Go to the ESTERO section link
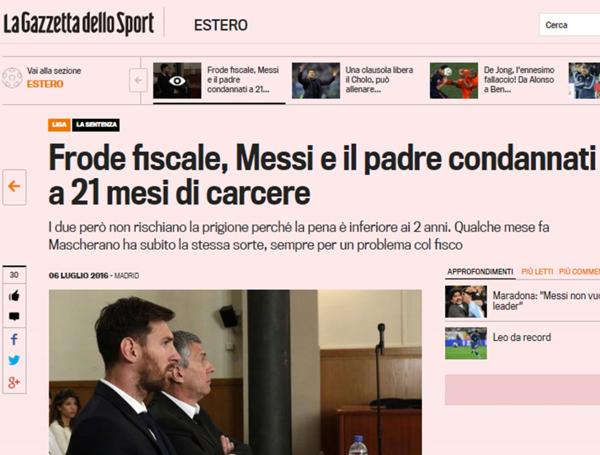 coord(45,84)
